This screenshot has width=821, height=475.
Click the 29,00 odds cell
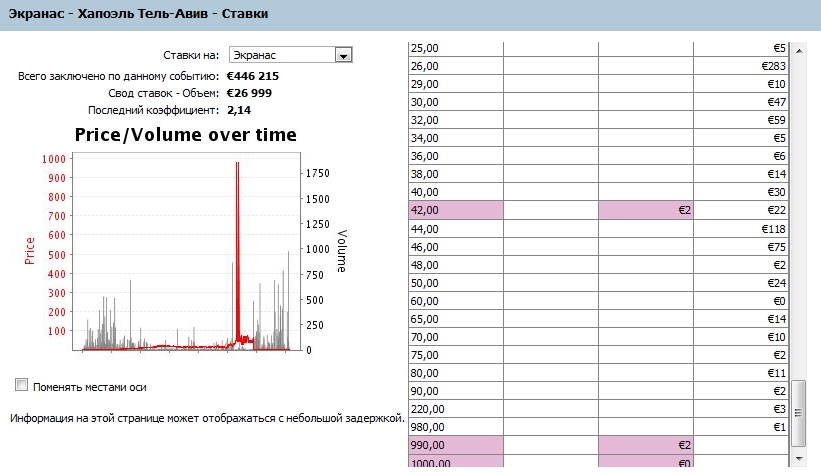pos(456,84)
